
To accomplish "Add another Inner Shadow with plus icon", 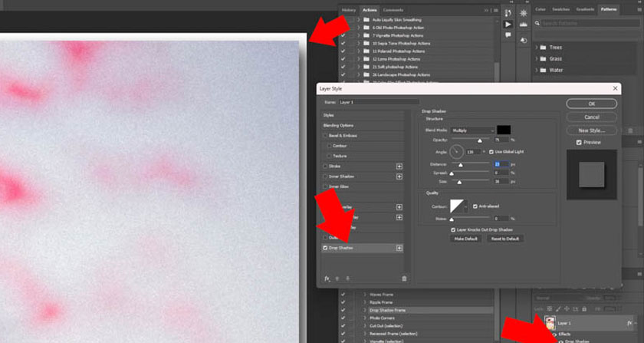I will 399,176.
